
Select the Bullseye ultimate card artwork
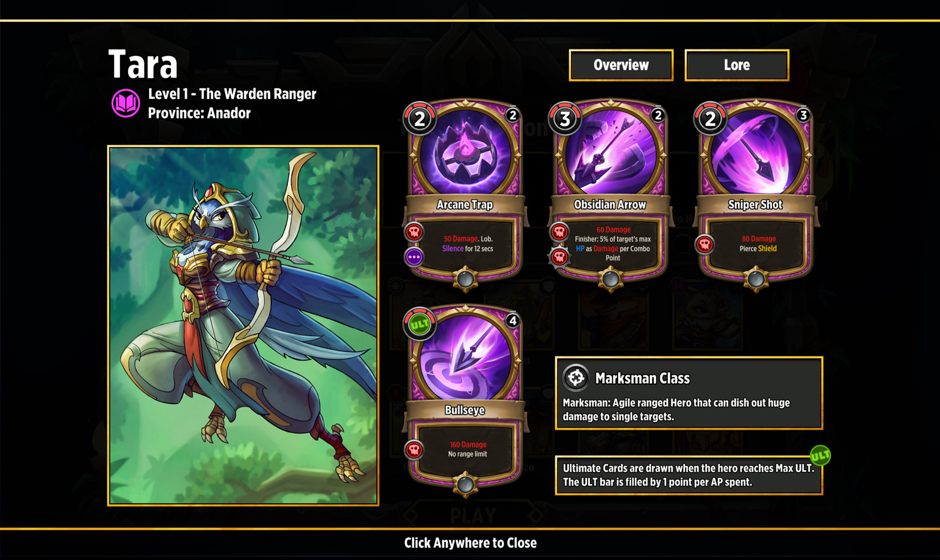(x=465, y=358)
